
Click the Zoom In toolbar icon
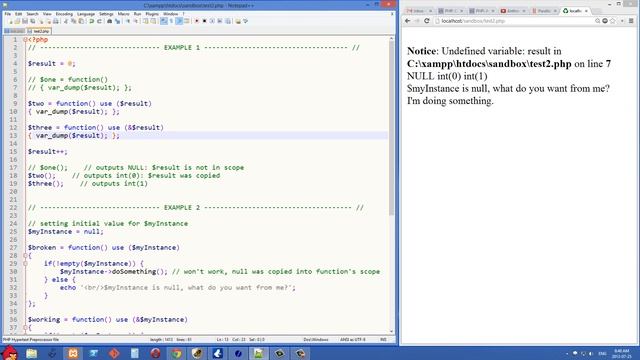(x=128, y=21)
